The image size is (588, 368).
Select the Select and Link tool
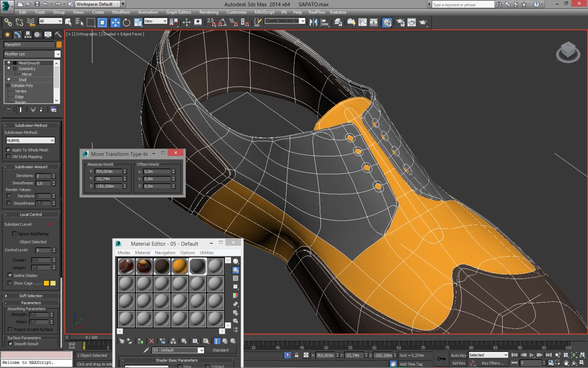pos(8,22)
